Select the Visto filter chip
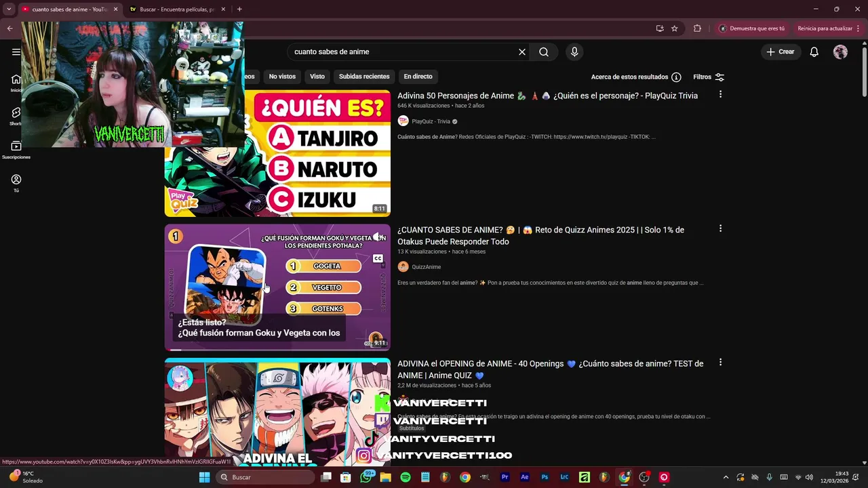Screen dimensions: 868x488 tap(317, 77)
